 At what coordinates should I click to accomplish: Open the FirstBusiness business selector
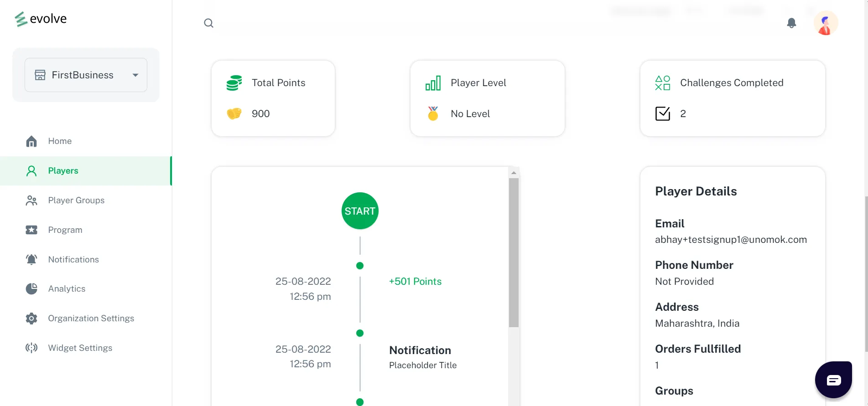pos(82,75)
